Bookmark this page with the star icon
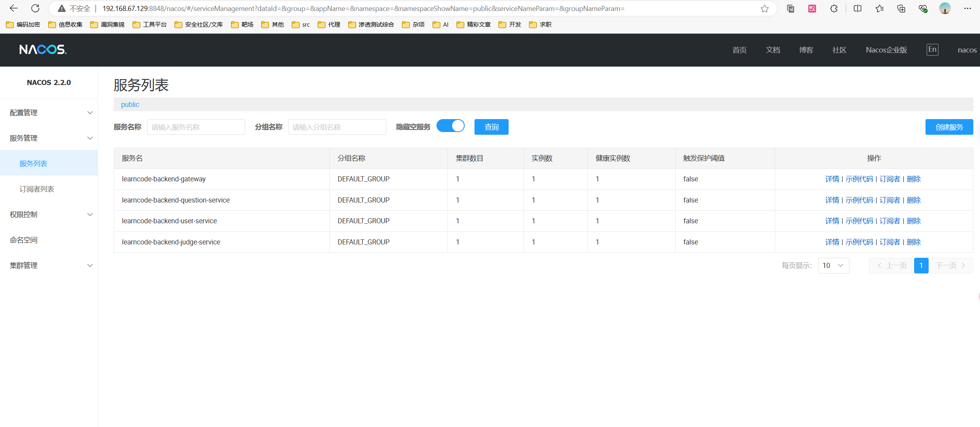The width and height of the screenshot is (980, 427). click(x=765, y=8)
